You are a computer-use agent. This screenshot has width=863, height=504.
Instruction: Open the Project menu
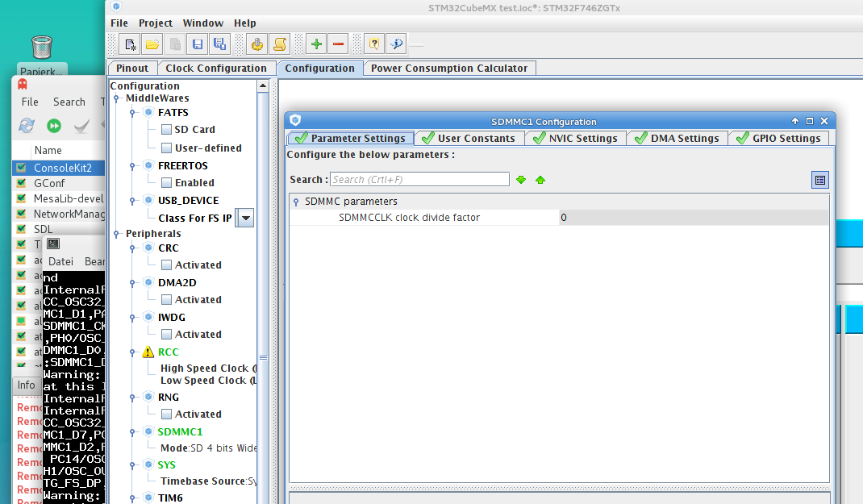point(155,23)
